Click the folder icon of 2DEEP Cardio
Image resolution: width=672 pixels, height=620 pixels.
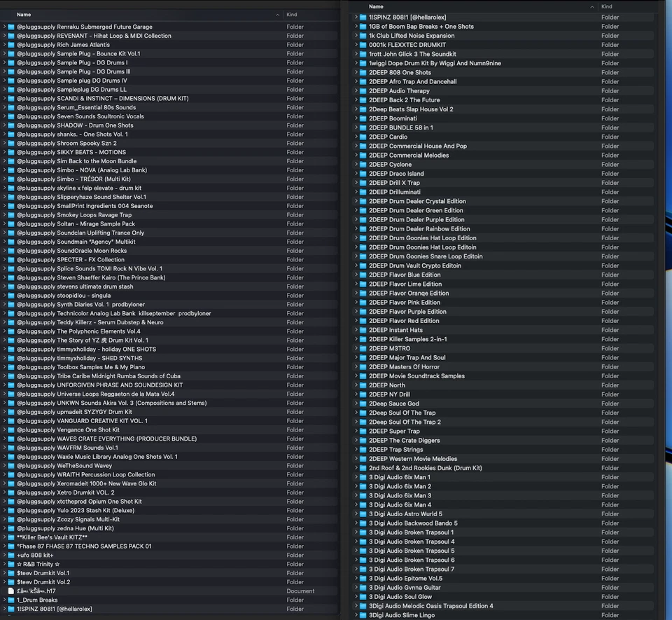pyautogui.click(x=363, y=137)
